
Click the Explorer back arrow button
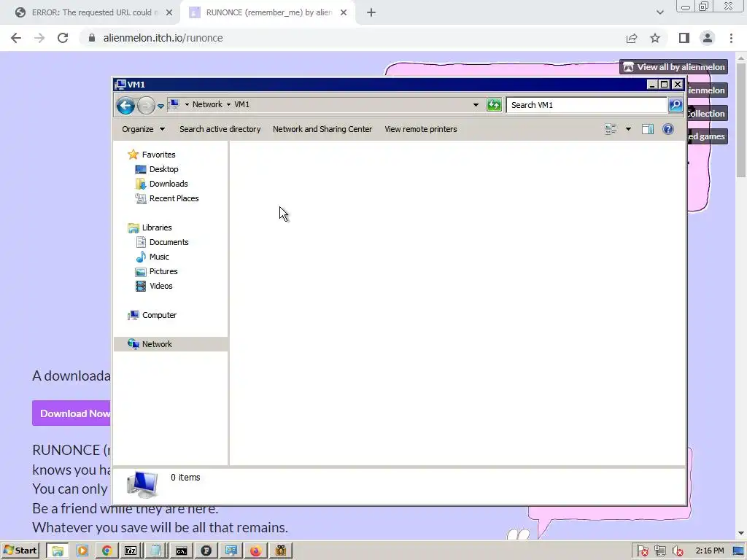(x=125, y=105)
